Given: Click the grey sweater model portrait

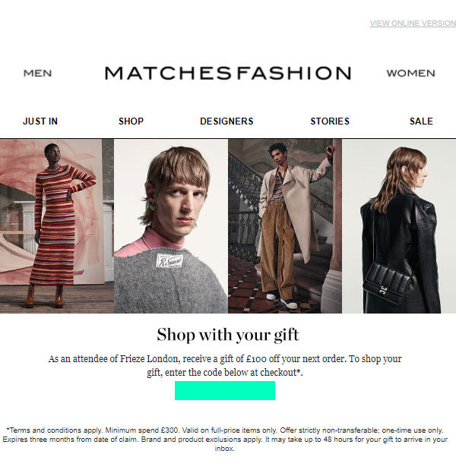Looking at the screenshot, I should tap(171, 226).
